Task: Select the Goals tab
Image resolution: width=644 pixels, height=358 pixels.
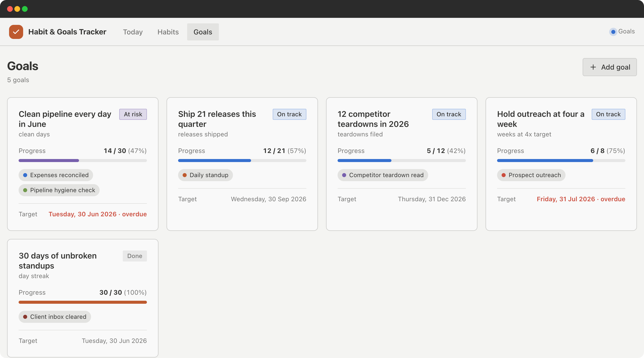Action: click(203, 32)
